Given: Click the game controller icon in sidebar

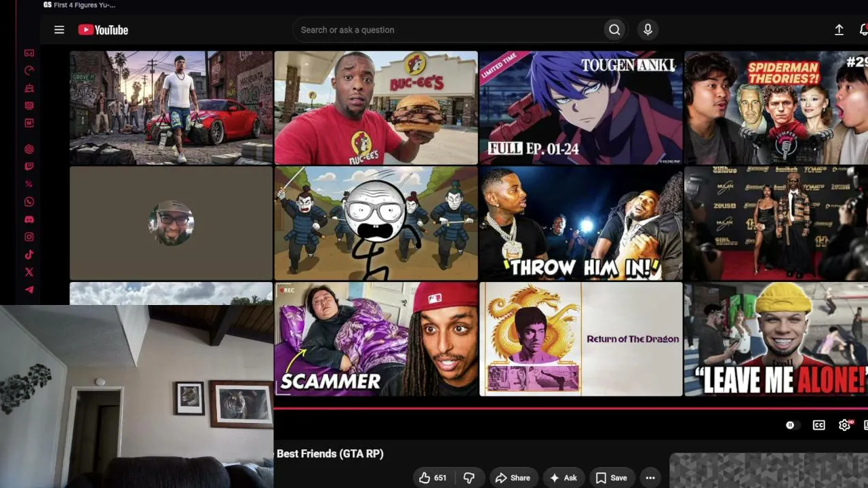Looking at the screenshot, I should (29, 53).
